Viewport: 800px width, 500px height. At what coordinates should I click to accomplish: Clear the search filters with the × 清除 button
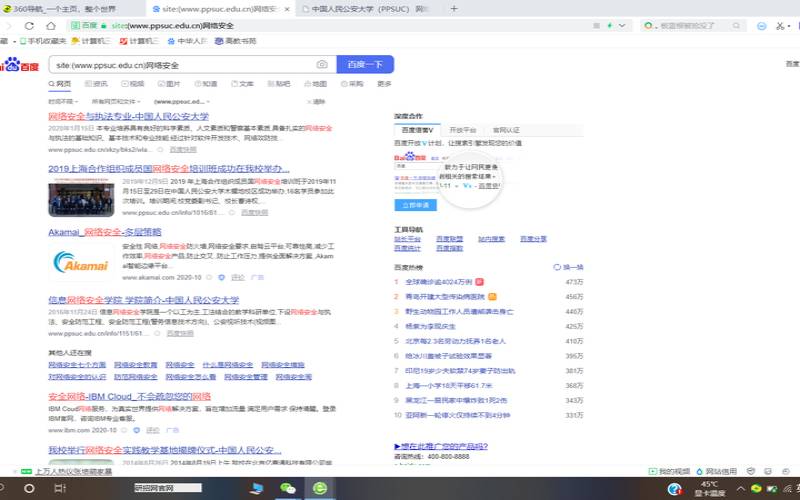(316, 102)
